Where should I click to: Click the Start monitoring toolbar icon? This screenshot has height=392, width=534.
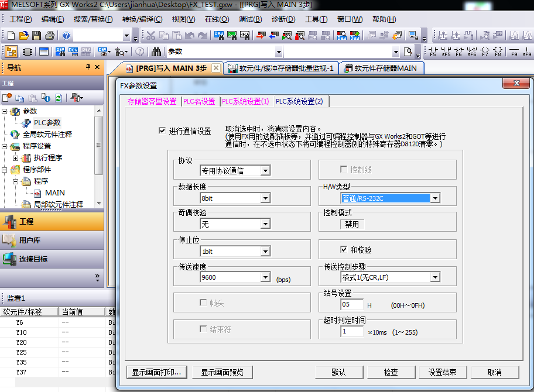pyautogui.click(x=287, y=35)
